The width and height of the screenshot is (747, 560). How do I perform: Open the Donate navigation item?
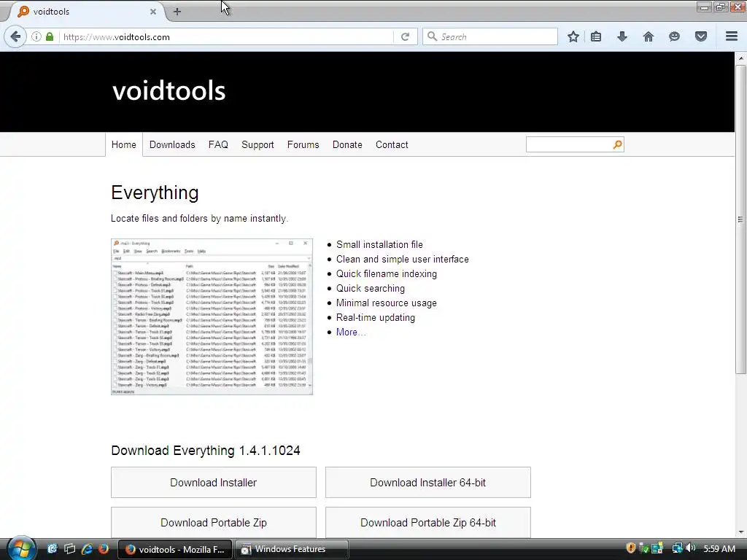(347, 145)
